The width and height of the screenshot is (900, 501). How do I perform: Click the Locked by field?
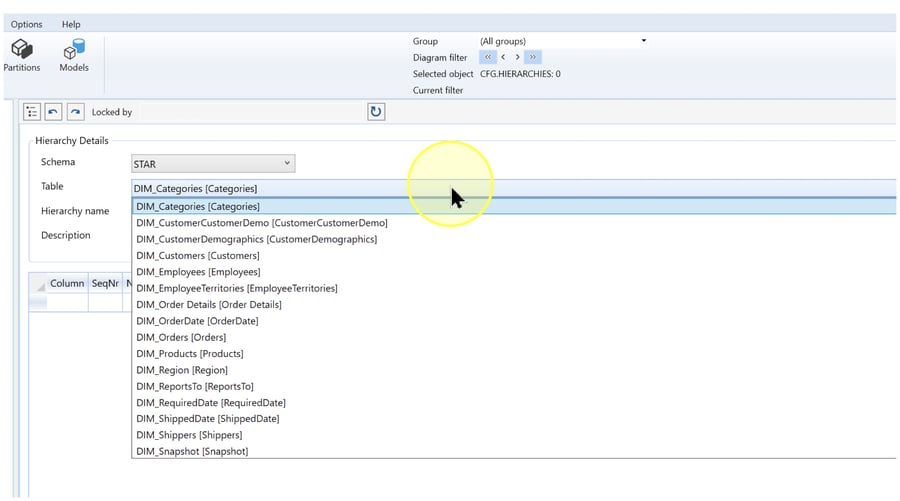[x=253, y=112]
